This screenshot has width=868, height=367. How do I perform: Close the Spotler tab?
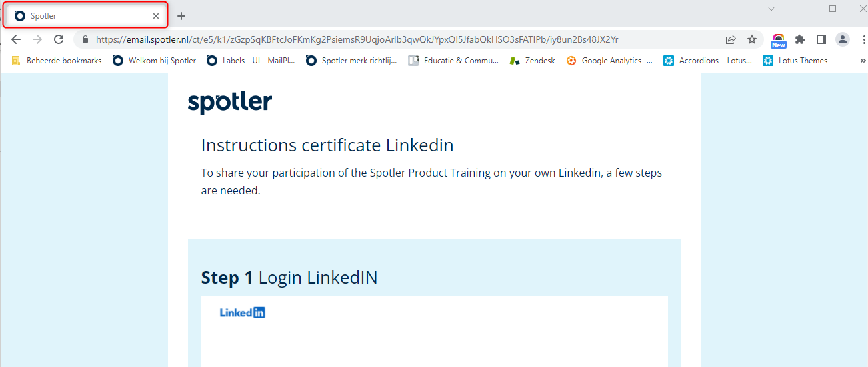156,16
